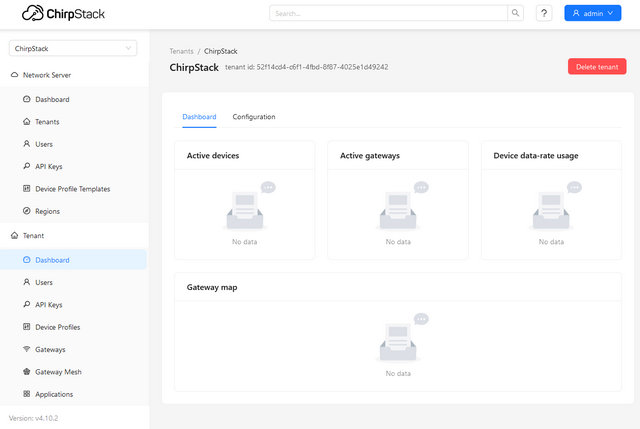Open Applications from the sidebar
Image resolution: width=640 pixels, height=429 pixels.
coord(56,394)
